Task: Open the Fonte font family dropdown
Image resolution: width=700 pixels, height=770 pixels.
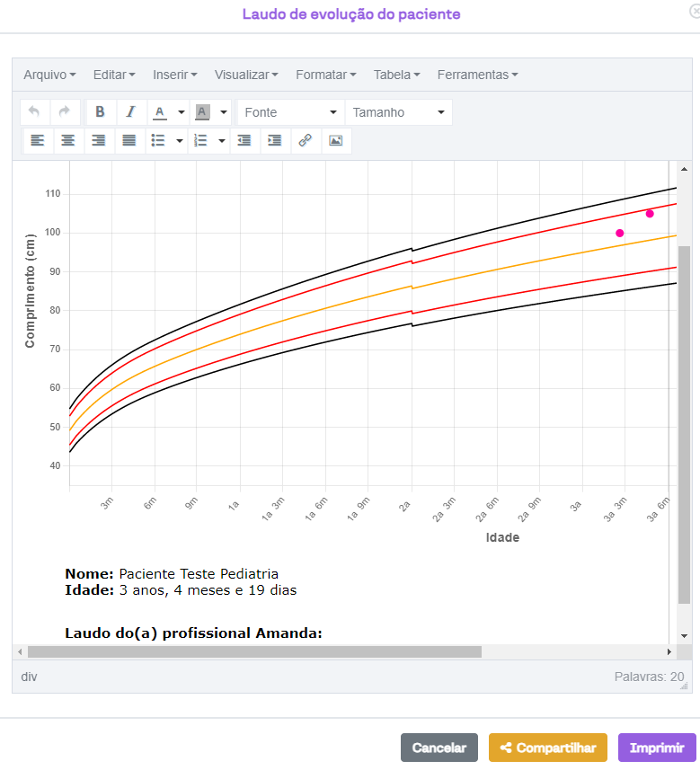Action: point(290,112)
